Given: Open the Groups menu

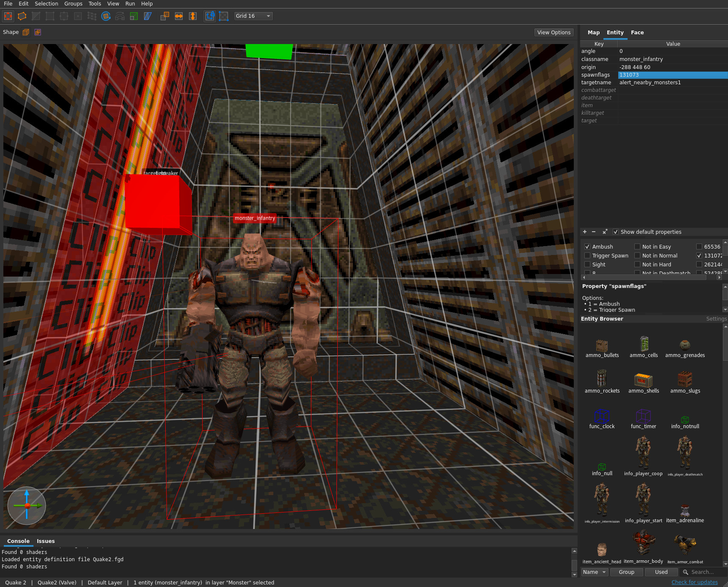Looking at the screenshot, I should [73, 4].
